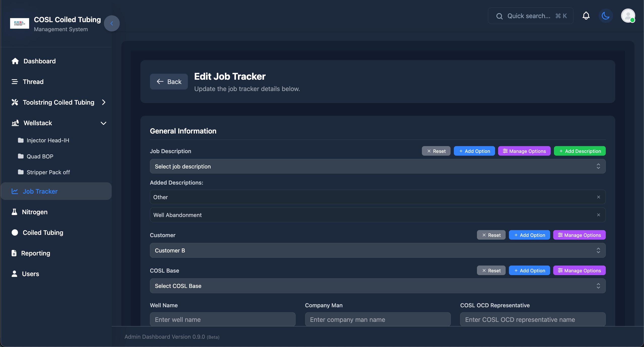Select the Nitrogen sidebar item

pyautogui.click(x=35, y=212)
